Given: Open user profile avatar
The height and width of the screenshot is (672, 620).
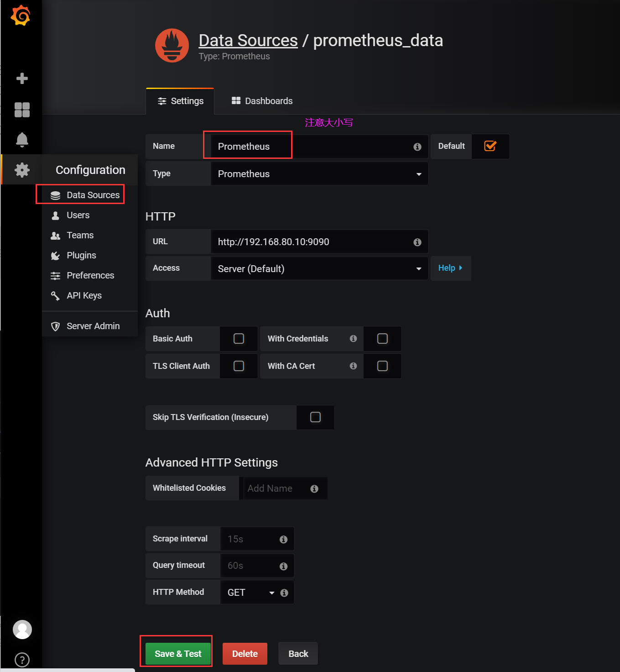Looking at the screenshot, I should point(22,630).
